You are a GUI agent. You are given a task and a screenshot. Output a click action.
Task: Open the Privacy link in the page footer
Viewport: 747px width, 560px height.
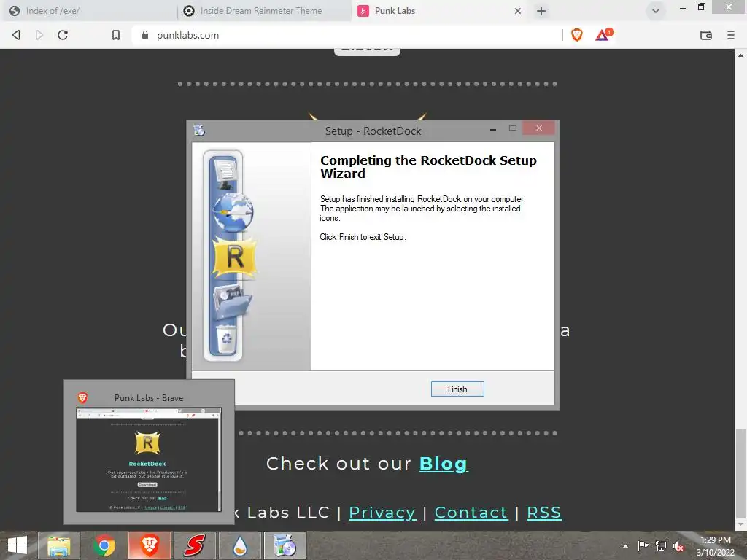382,513
